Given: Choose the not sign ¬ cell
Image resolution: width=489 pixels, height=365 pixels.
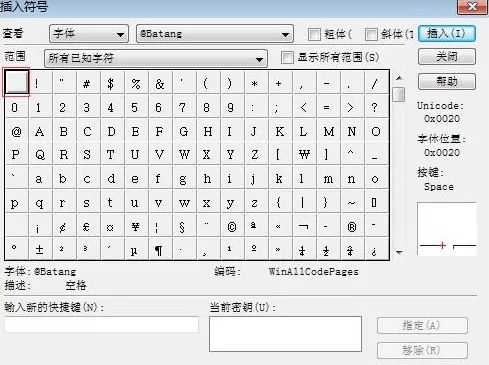Looking at the screenshot, I should (x=304, y=227).
